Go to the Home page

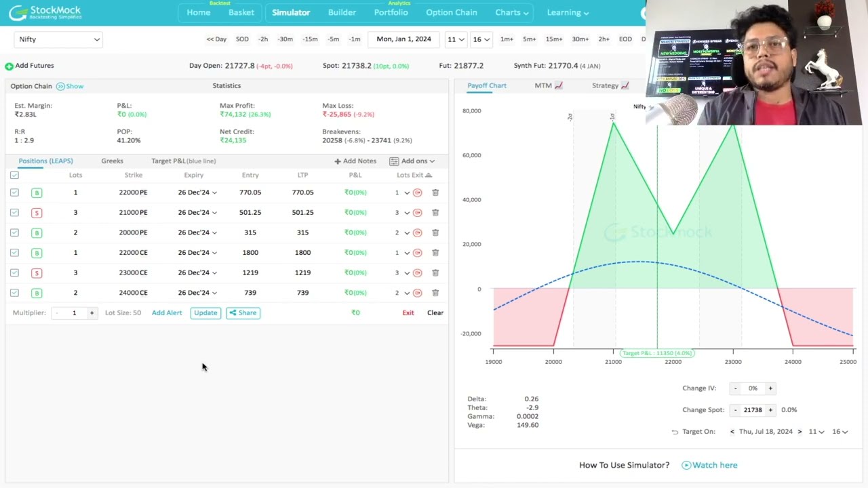pyautogui.click(x=199, y=12)
